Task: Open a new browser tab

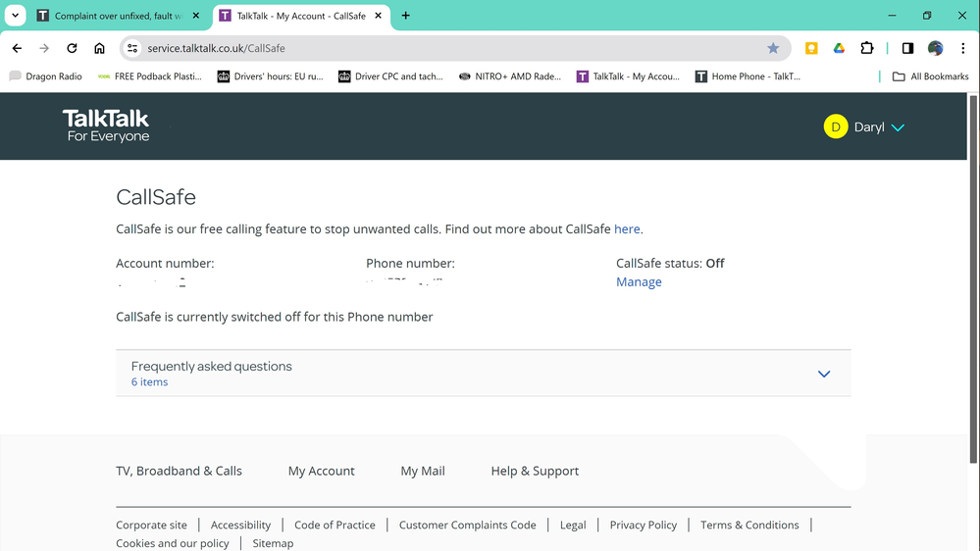Action: pos(406,16)
